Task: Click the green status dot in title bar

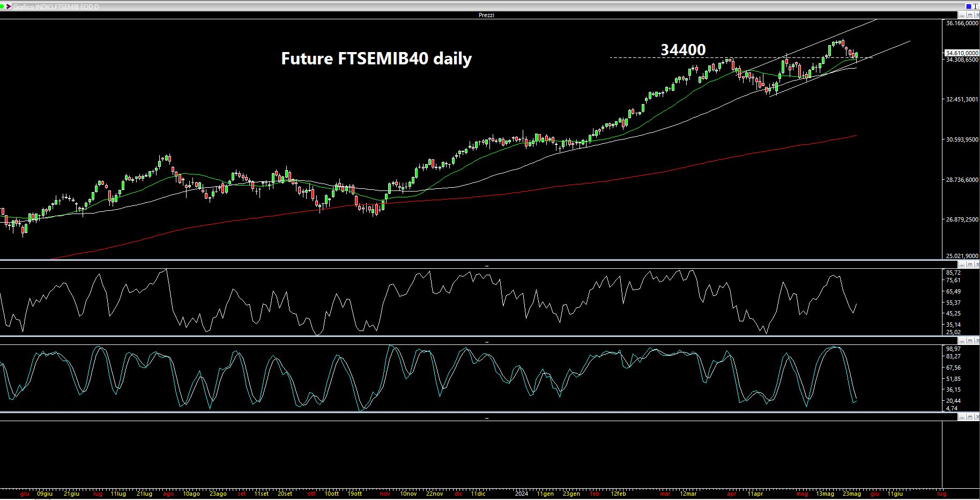Action: pos(2,6)
